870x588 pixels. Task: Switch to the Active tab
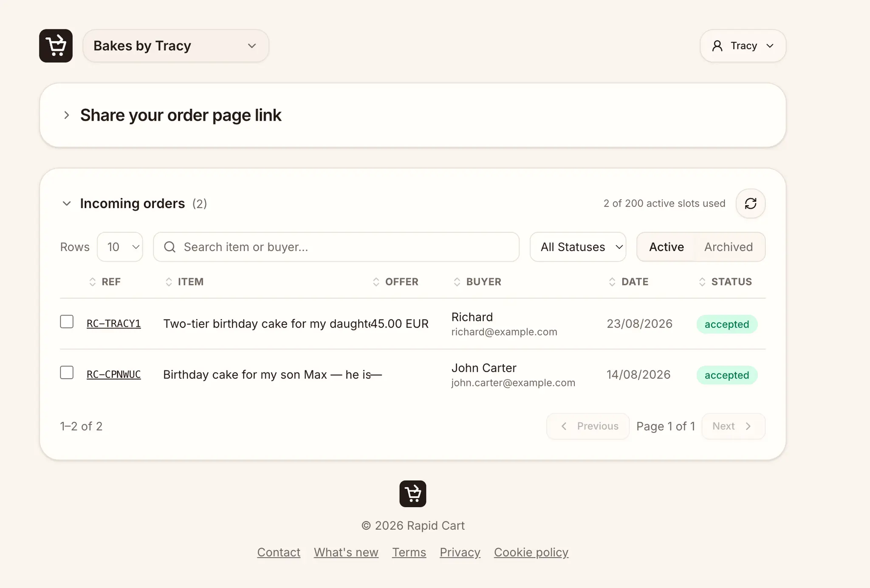pyautogui.click(x=667, y=247)
